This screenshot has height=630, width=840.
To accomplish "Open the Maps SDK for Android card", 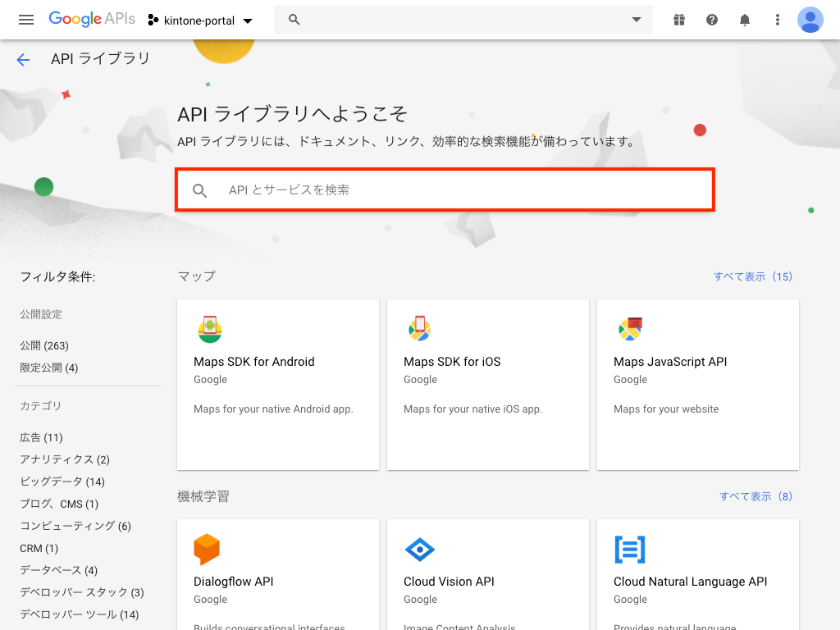I will [277, 384].
